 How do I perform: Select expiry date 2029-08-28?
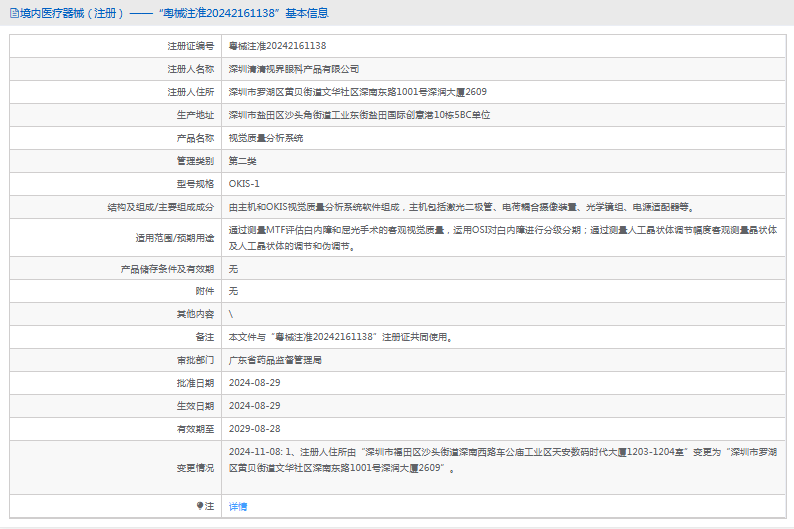point(254,429)
